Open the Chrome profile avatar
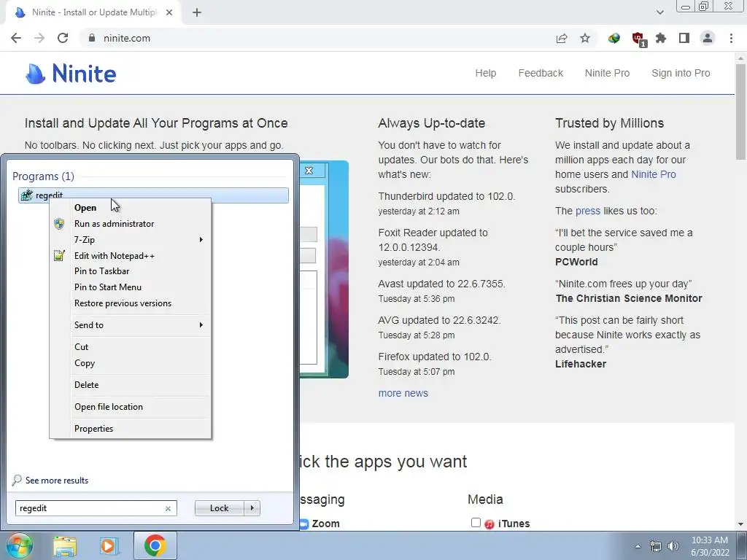Screen dimensions: 747x560 (x=708, y=38)
